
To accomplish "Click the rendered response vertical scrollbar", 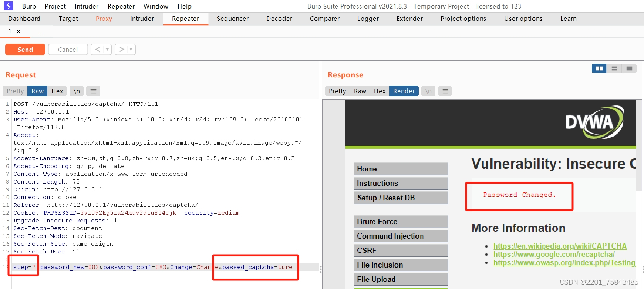I will click(639, 145).
